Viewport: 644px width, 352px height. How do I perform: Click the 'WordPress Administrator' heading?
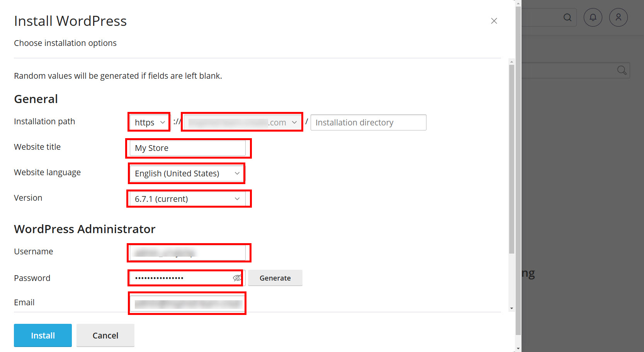pyautogui.click(x=85, y=229)
